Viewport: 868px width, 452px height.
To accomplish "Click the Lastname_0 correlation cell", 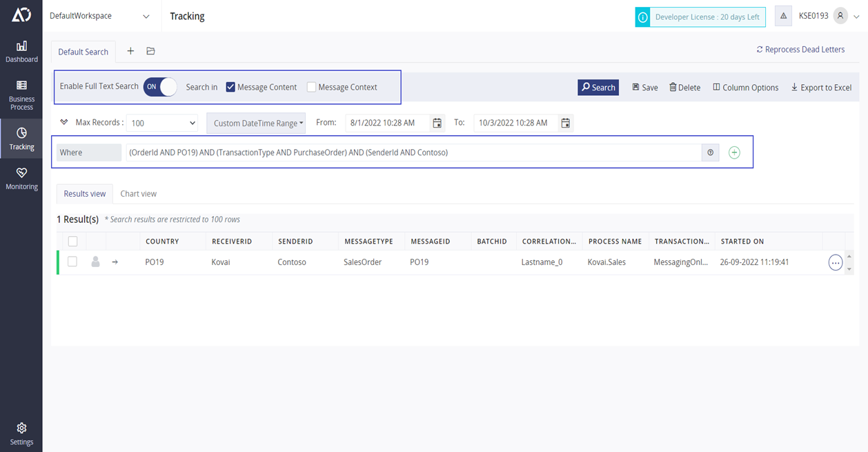I will [542, 262].
